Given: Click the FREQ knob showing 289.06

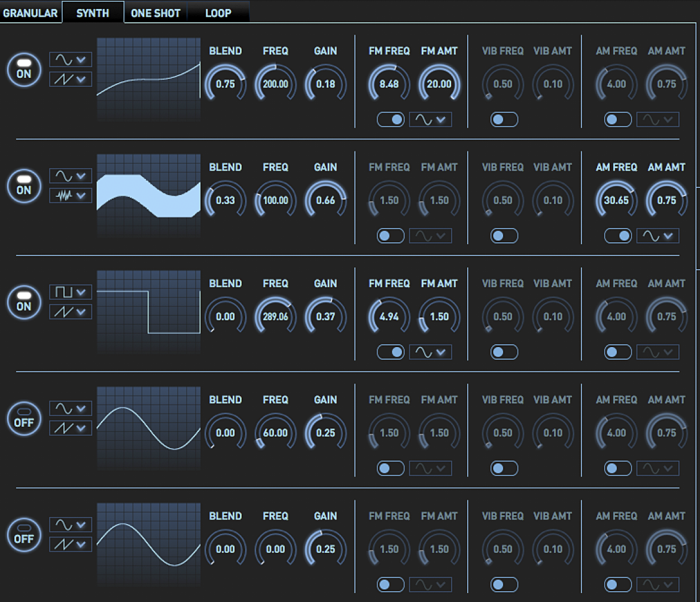Looking at the screenshot, I should [275, 316].
